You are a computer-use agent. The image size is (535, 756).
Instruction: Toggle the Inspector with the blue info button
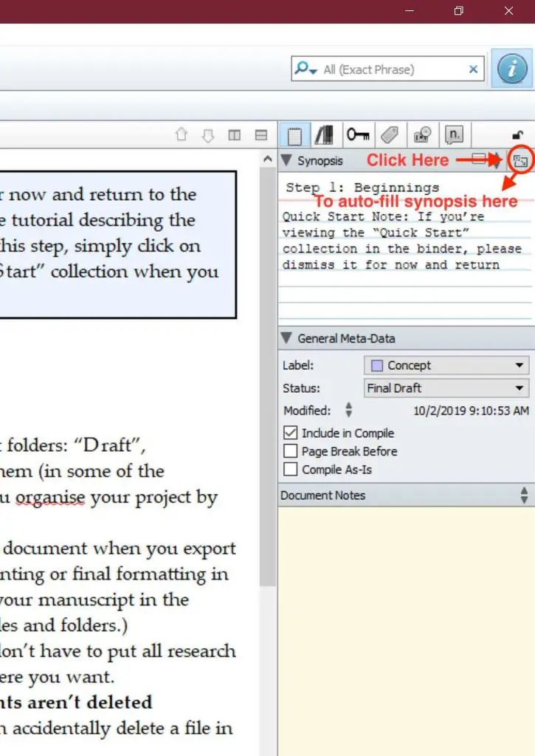click(x=512, y=69)
